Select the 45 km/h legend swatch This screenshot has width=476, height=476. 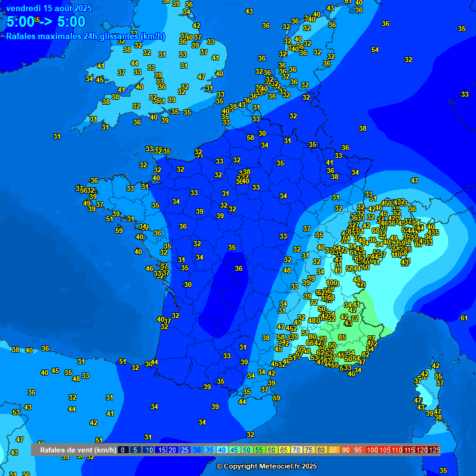point(234,450)
